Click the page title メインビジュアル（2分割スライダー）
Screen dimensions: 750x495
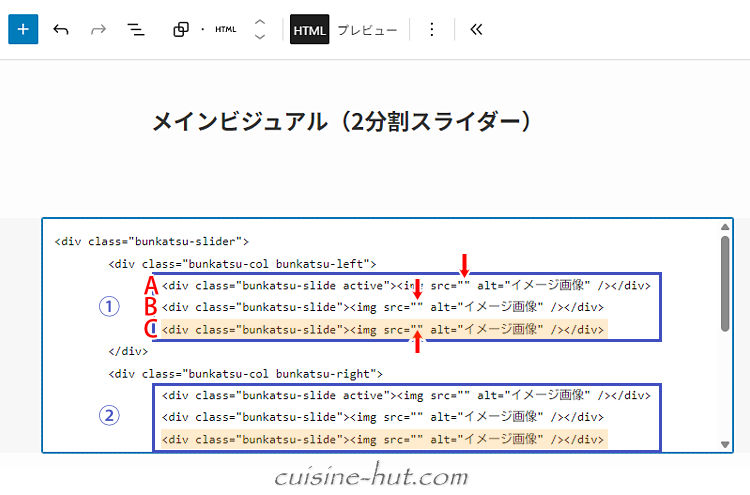tap(342, 121)
